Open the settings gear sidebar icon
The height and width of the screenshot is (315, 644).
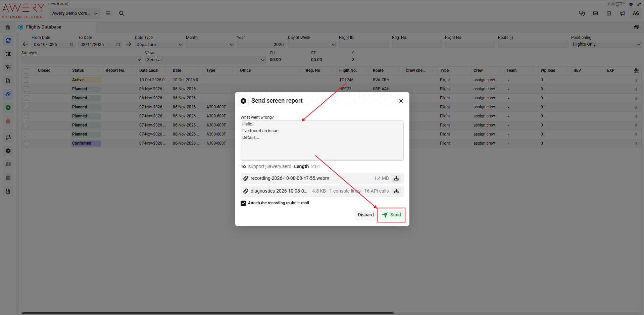pos(8,151)
